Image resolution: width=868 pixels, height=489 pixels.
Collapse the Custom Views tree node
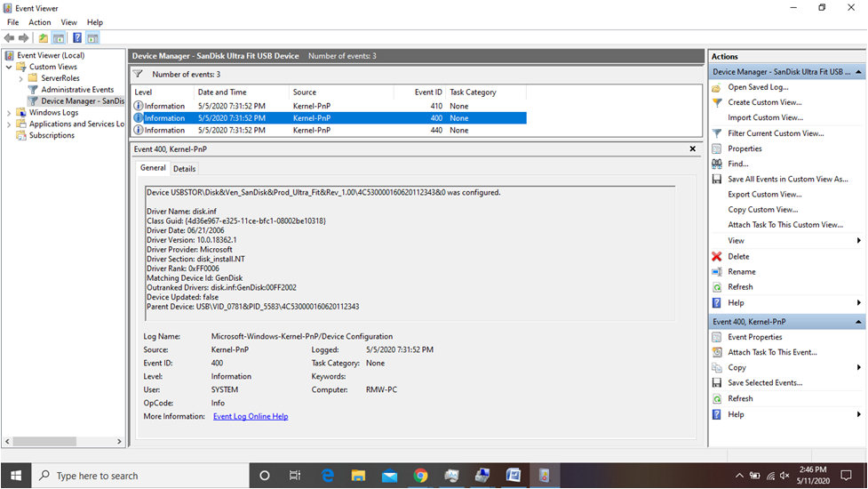(9, 67)
